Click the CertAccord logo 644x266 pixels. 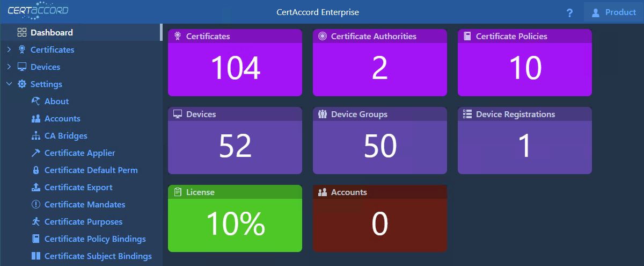(x=38, y=11)
